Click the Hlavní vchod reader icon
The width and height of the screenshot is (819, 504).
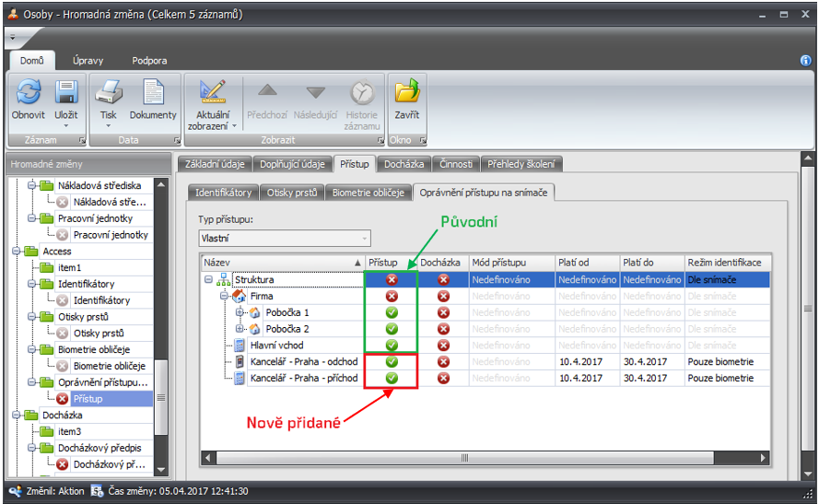pos(240,346)
